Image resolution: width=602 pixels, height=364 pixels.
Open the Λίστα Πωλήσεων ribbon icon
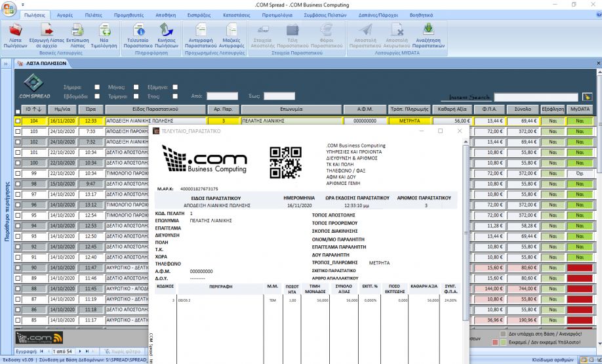[15, 30]
